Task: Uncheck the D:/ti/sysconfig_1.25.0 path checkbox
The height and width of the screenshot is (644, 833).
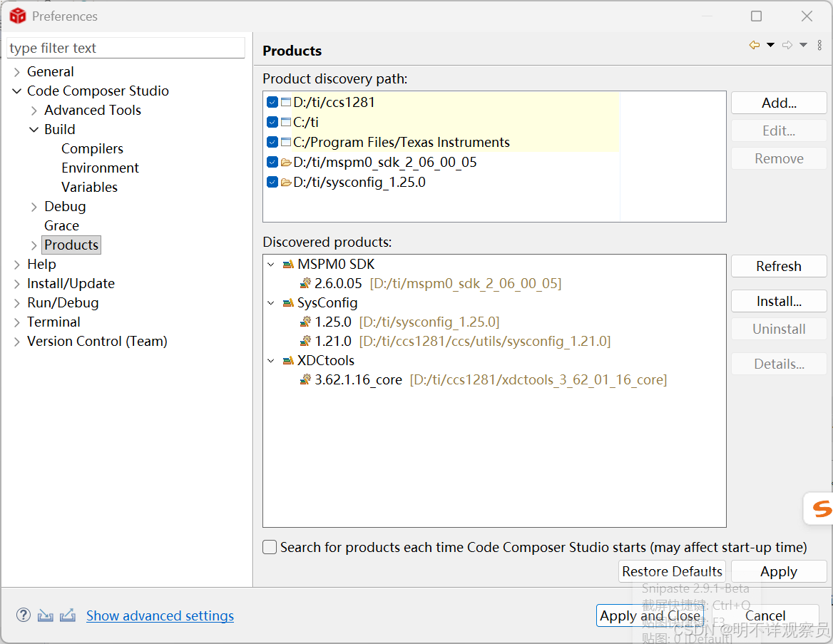Action: (x=272, y=183)
